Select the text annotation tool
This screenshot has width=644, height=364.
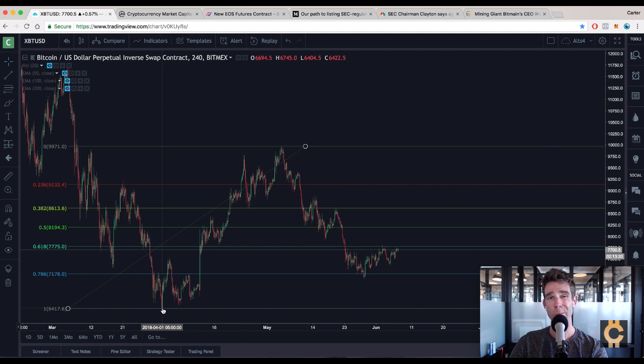coord(8,117)
